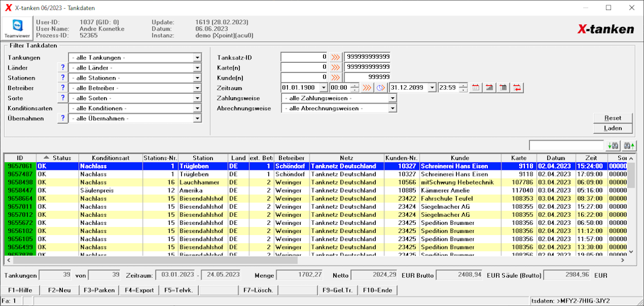This screenshot has width=644, height=306.
Task: Click the orange arrows button for Karte(n)
Action: 336,67
